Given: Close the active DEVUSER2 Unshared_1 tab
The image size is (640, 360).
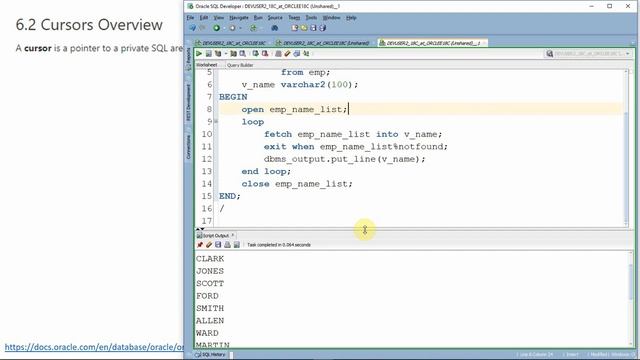Looking at the screenshot, I should [x=484, y=43].
